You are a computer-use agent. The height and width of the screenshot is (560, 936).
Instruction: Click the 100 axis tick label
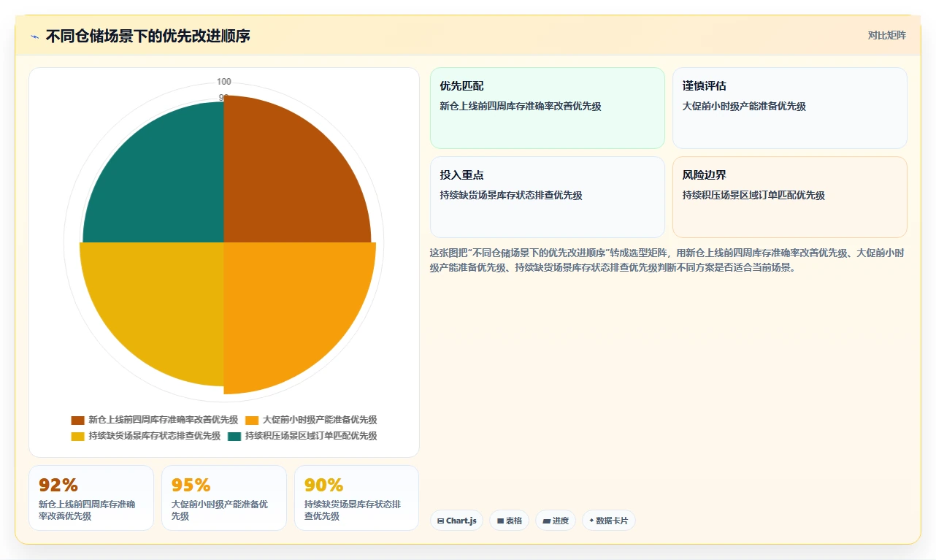tap(224, 82)
